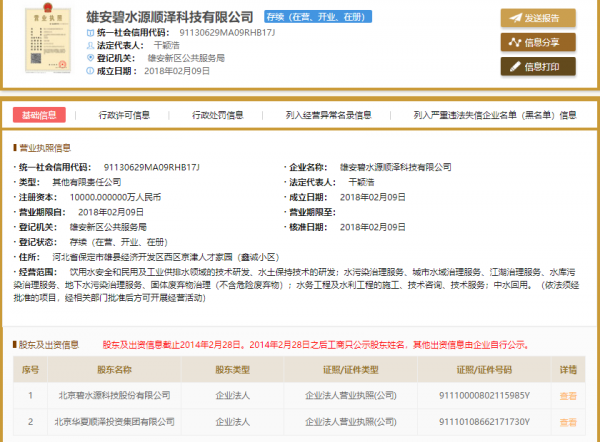The height and width of the screenshot is (442, 600).
Task: Click approval date 2018年02月09日 beside 核准日期
Action: (x=373, y=227)
